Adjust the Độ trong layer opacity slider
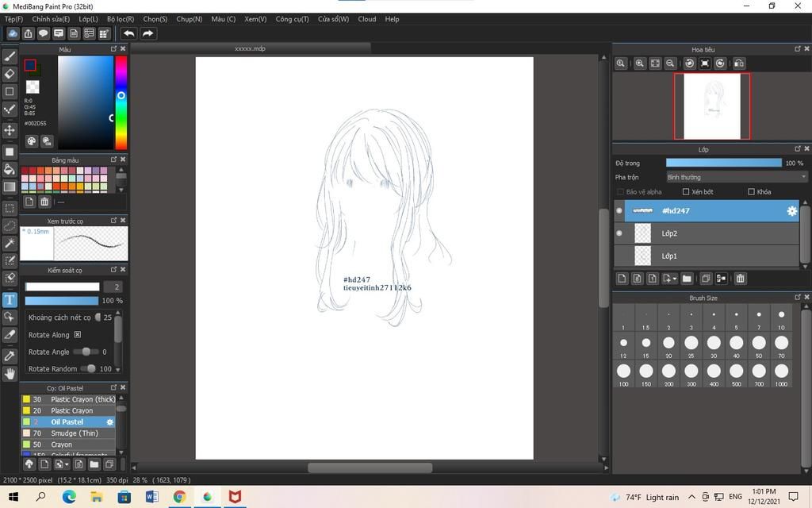 coord(723,163)
